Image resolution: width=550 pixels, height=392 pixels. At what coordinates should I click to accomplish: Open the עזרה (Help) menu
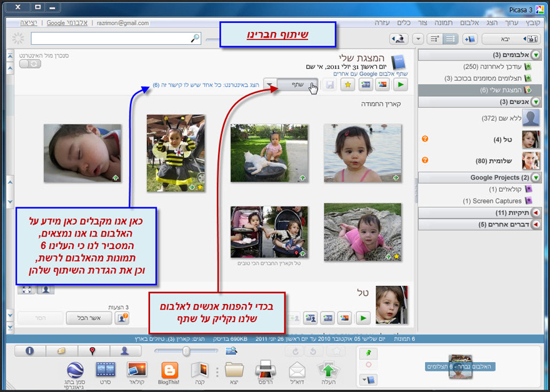pos(382,22)
